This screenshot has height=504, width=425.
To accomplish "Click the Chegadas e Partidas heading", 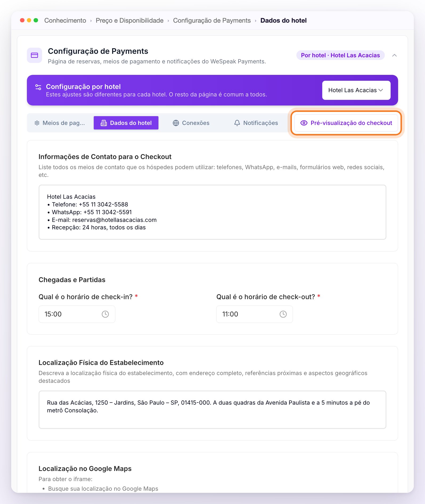I will 72,280.
